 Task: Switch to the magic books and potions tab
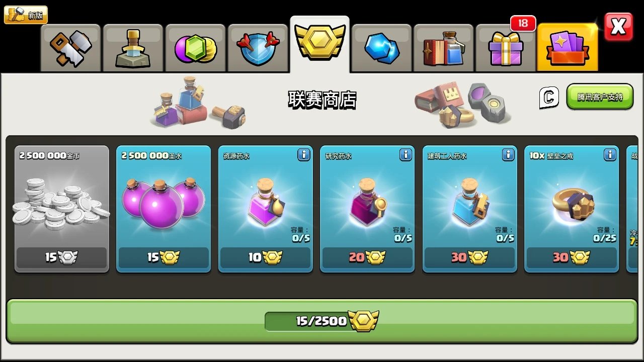444,48
